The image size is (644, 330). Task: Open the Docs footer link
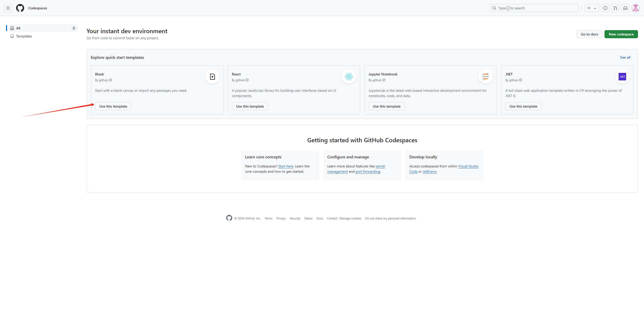[319, 218]
